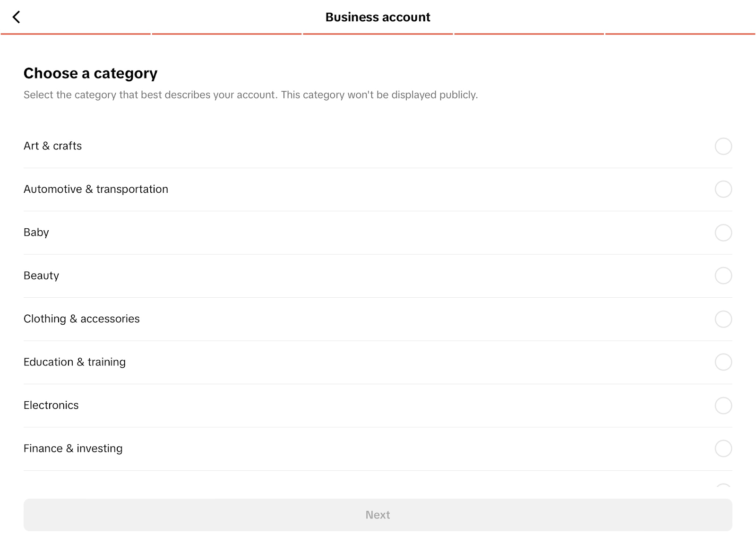Pick the Beauty radio button
Screen dimensions: 756x553
723,276
